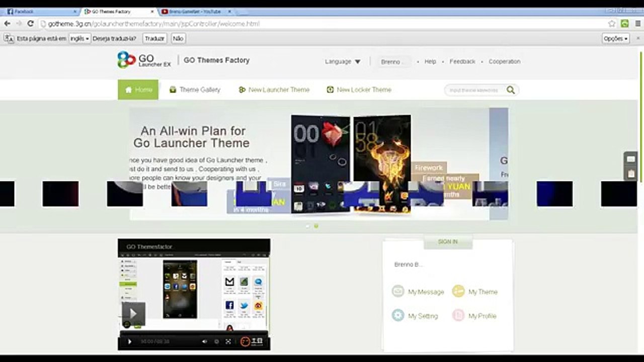
Task: Open the Chrome menu icon
Action: [x=637, y=24]
